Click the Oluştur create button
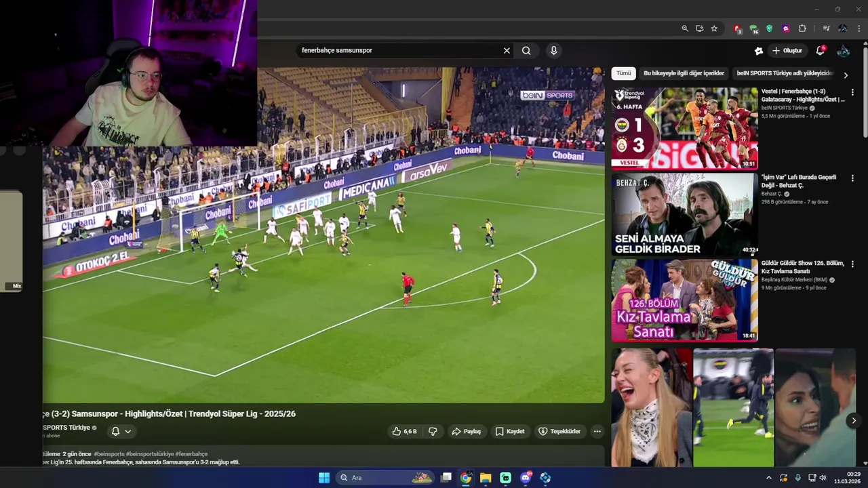 [787, 51]
